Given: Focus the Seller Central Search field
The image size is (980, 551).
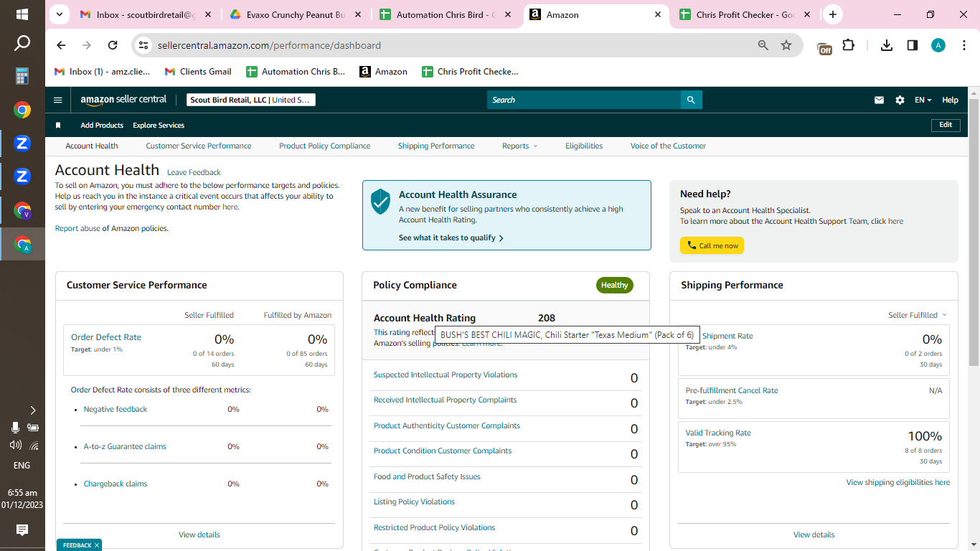Looking at the screenshot, I should 584,100.
